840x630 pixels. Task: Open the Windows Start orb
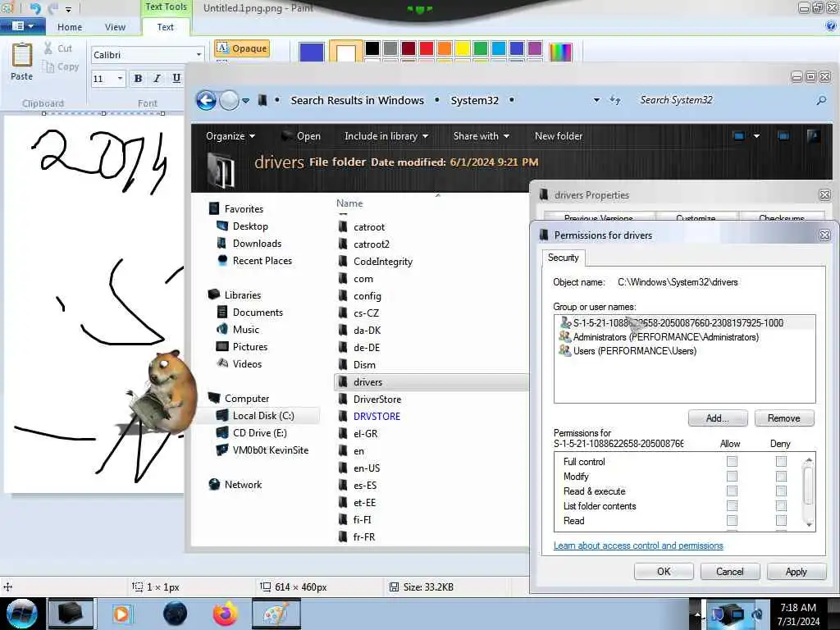tap(21, 614)
